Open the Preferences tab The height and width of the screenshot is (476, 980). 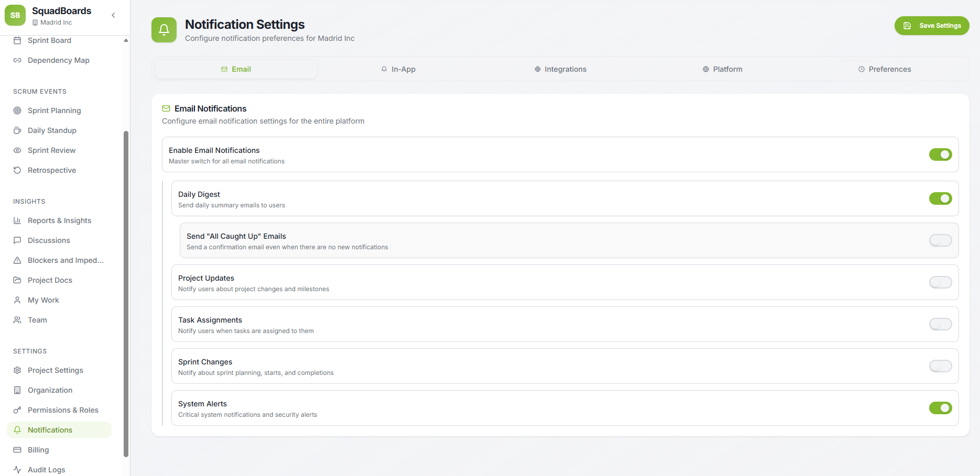(885, 69)
